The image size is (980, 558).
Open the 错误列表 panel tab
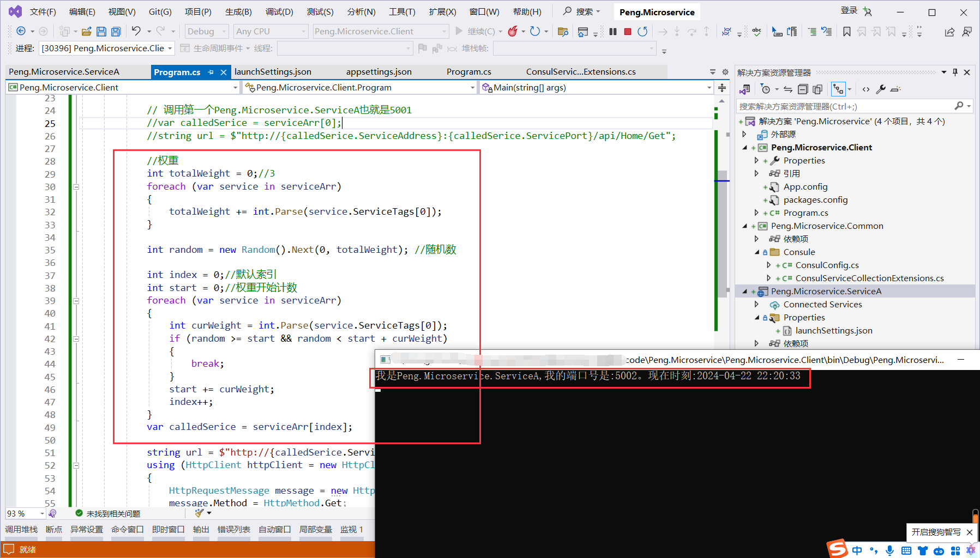234,530
